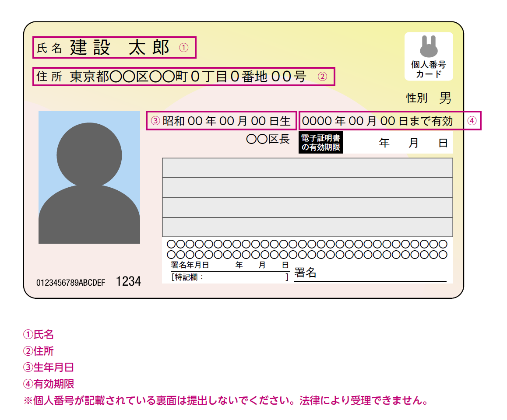This screenshot has height=420, width=507.
Task: Click the circled ③ marker before 昭和
Action: click(155, 121)
